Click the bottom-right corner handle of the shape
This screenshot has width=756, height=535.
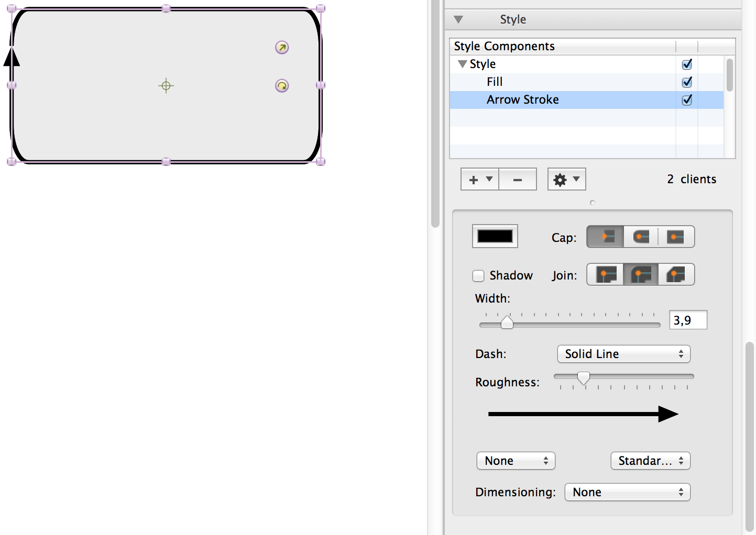click(321, 162)
